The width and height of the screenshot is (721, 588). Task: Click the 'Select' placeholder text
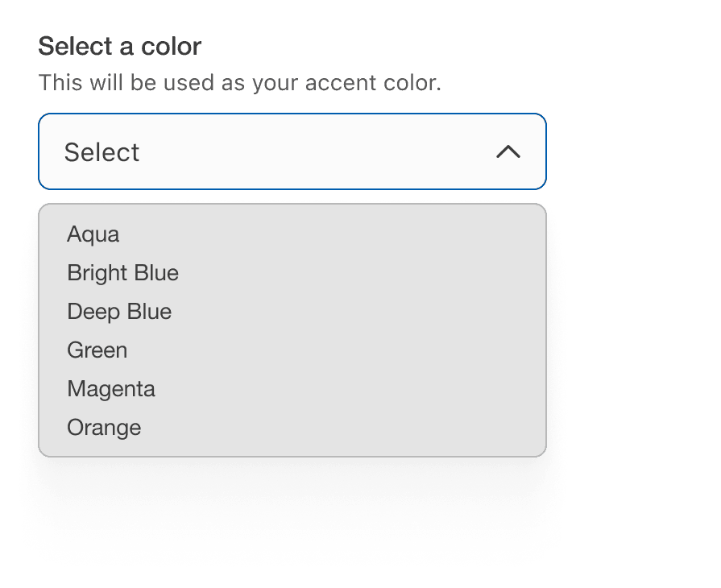point(102,151)
